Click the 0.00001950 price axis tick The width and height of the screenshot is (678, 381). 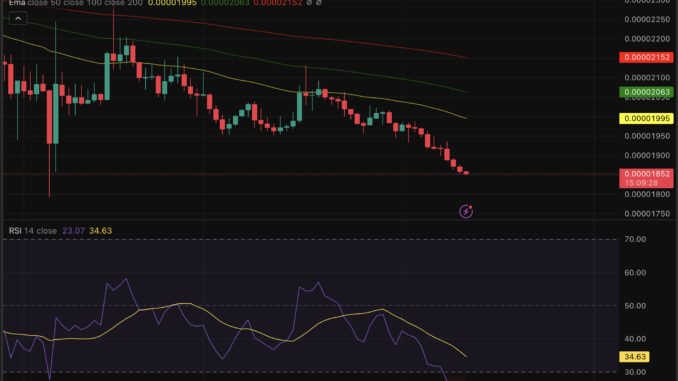tap(647, 136)
